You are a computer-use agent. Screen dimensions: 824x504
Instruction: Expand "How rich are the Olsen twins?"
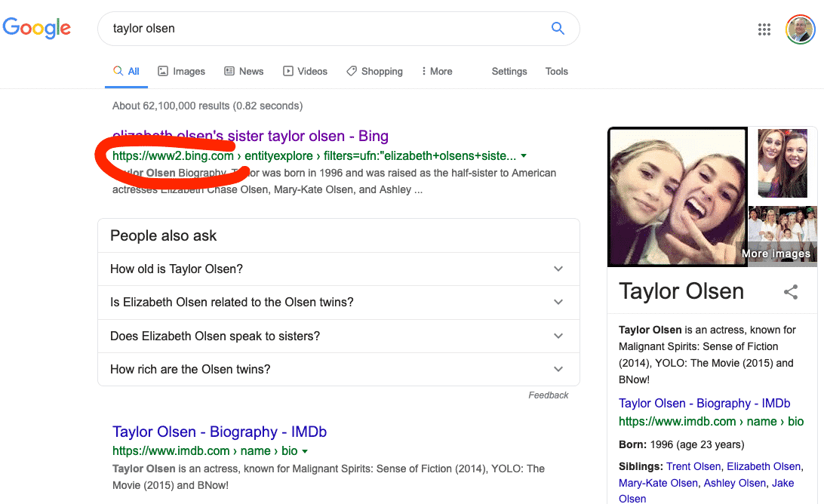[x=338, y=370]
